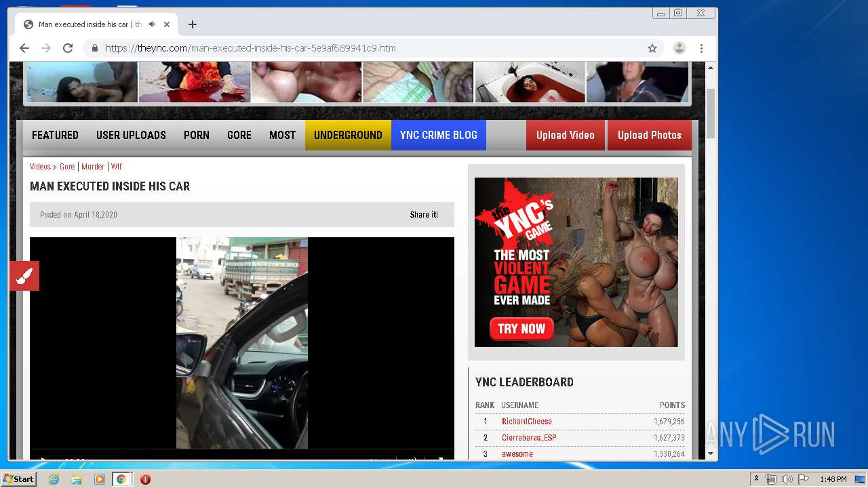868x488 pixels.
Task: Bookmark this page with the star icon
Action: [x=652, y=48]
